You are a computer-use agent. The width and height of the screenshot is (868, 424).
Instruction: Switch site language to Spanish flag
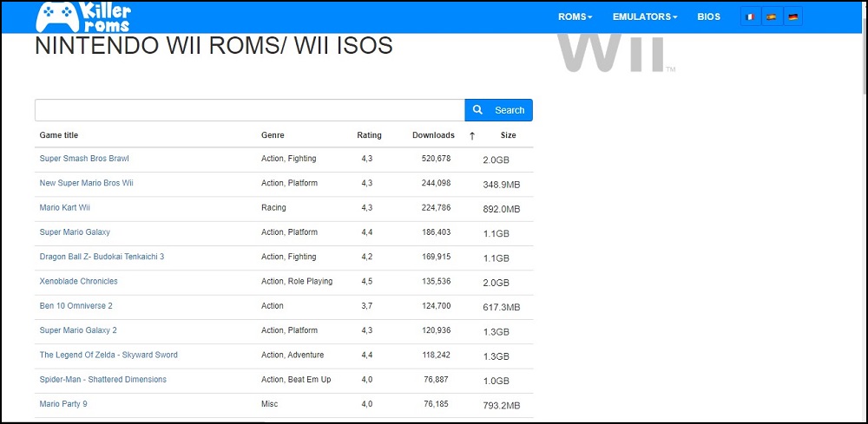(x=771, y=16)
